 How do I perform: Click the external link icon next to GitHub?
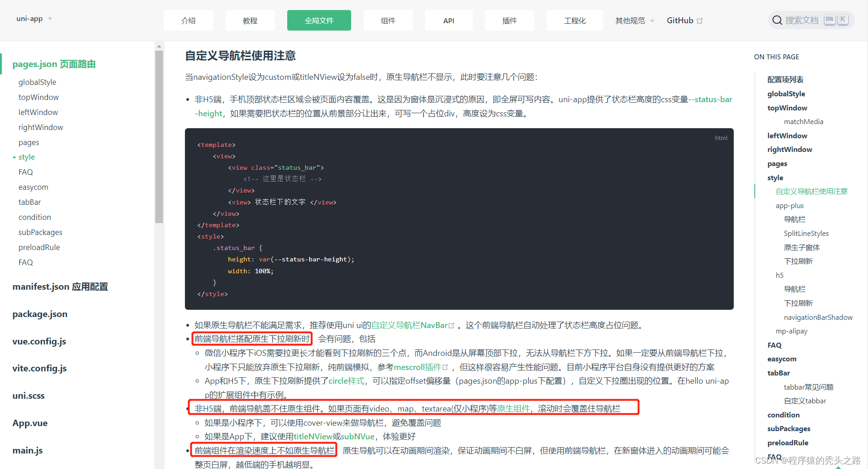tap(700, 20)
